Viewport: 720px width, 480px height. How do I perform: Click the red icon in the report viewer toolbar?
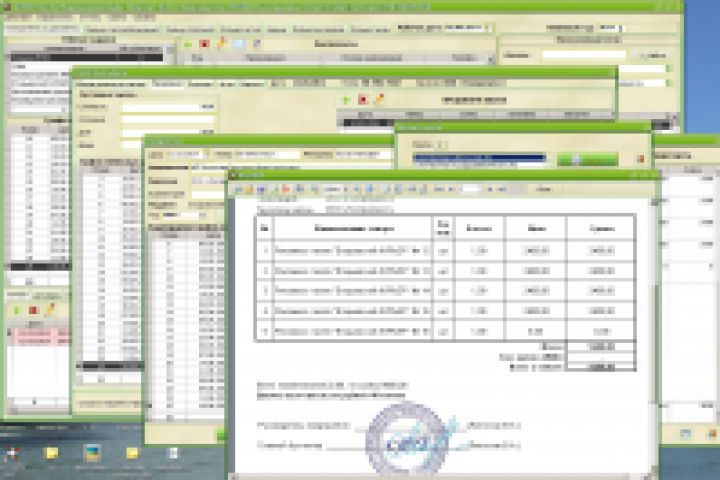coord(285,189)
